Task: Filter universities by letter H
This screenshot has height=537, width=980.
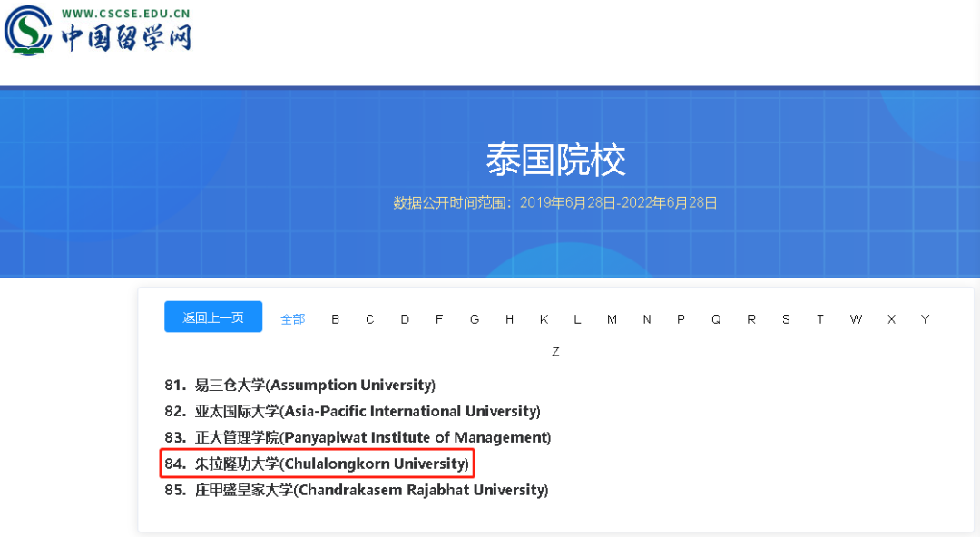Action: [x=510, y=319]
